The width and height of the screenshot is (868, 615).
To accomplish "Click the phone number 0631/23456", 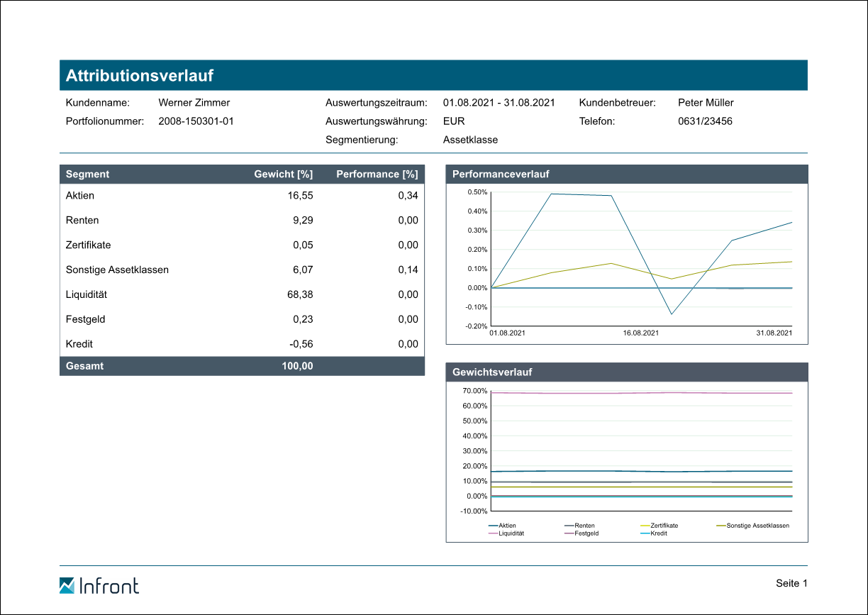I will pos(705,121).
